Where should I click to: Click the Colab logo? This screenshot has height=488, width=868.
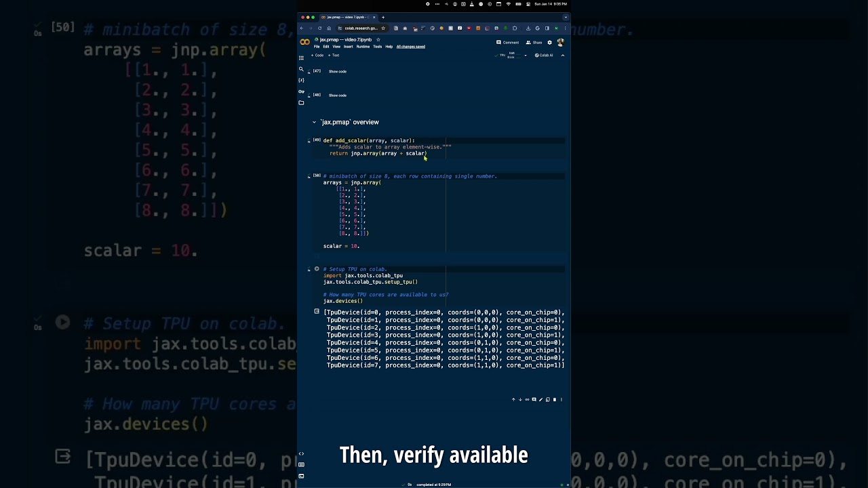pyautogui.click(x=305, y=42)
